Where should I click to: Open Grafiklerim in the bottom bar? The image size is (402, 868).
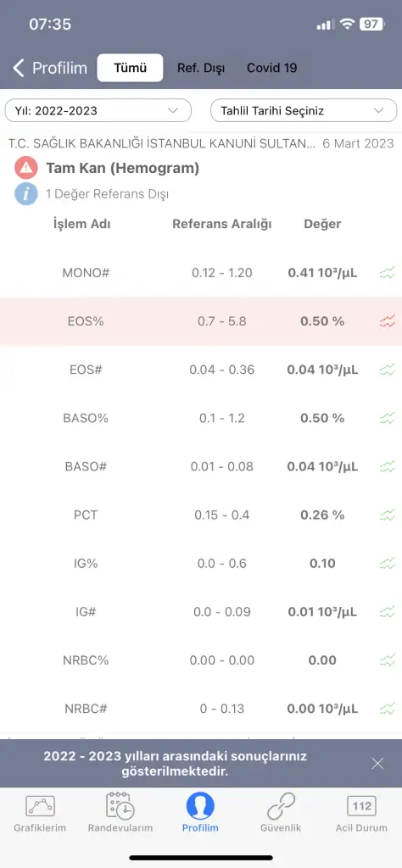point(40,814)
